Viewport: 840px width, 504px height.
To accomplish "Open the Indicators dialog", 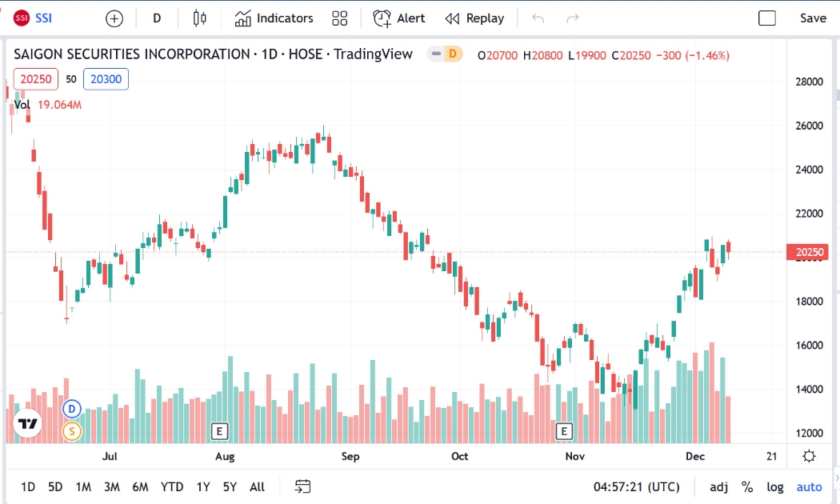I will click(x=274, y=18).
